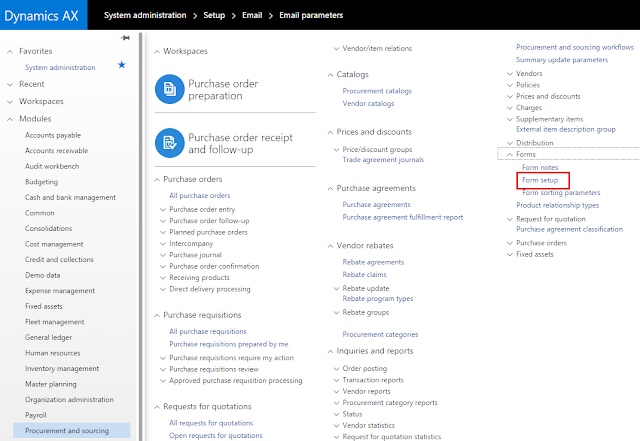The image size is (640, 441).
Task: Open the Form notes link
Action: 540,167
